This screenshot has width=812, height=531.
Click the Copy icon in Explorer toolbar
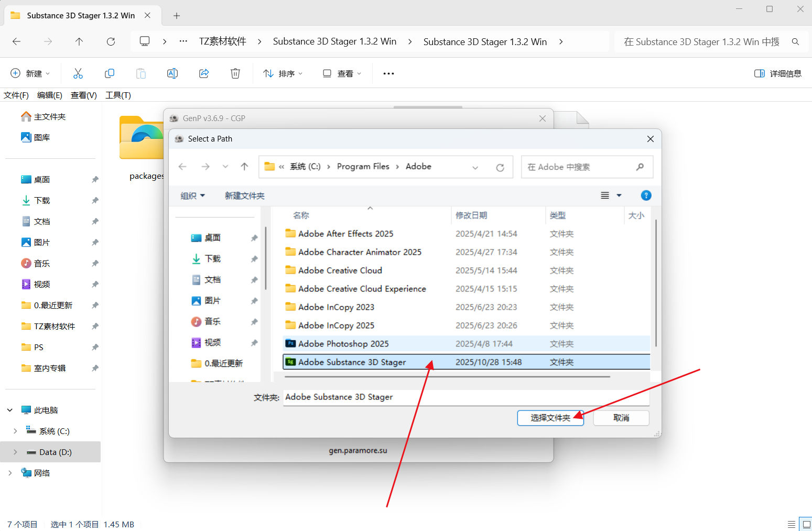110,73
